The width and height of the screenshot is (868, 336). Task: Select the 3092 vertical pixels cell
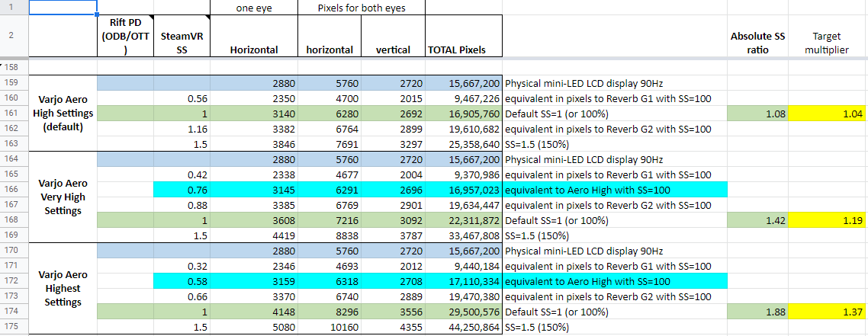[393, 220]
